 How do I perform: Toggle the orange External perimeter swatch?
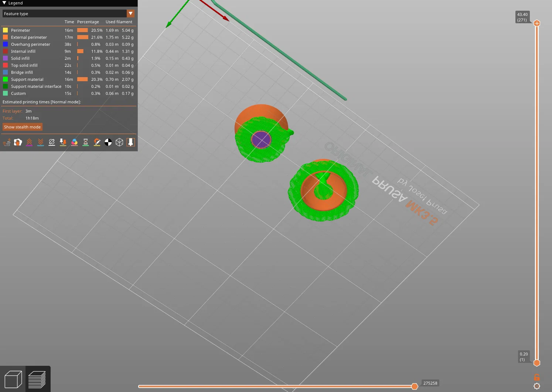[5, 37]
